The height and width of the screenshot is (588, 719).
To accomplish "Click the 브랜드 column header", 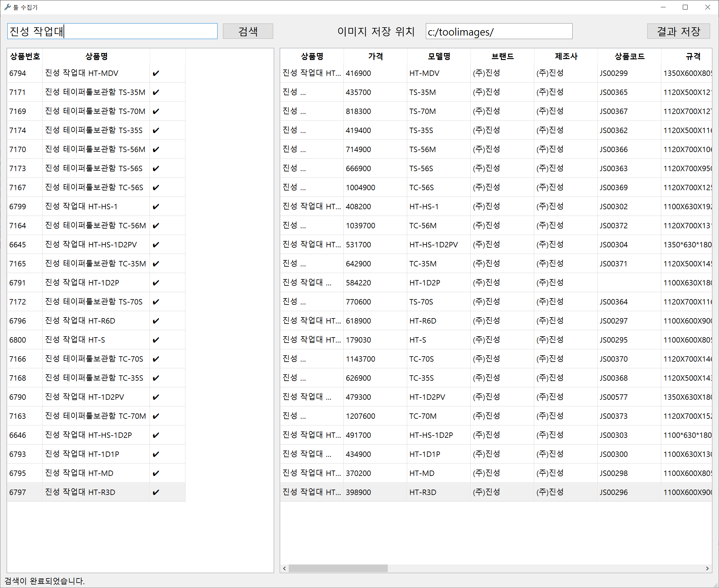I will [502, 56].
